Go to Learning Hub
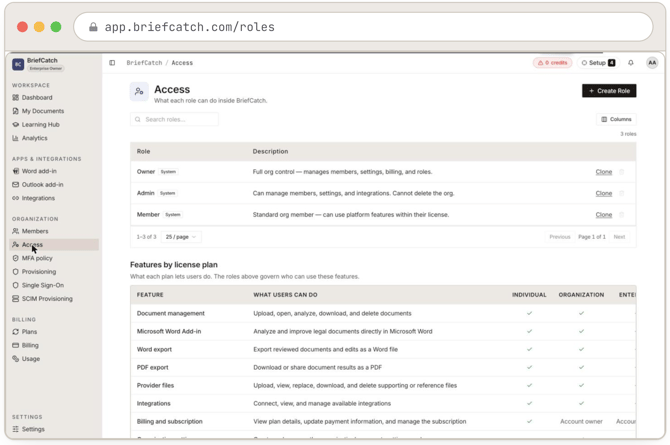The height and width of the screenshot is (445, 670). click(36, 125)
